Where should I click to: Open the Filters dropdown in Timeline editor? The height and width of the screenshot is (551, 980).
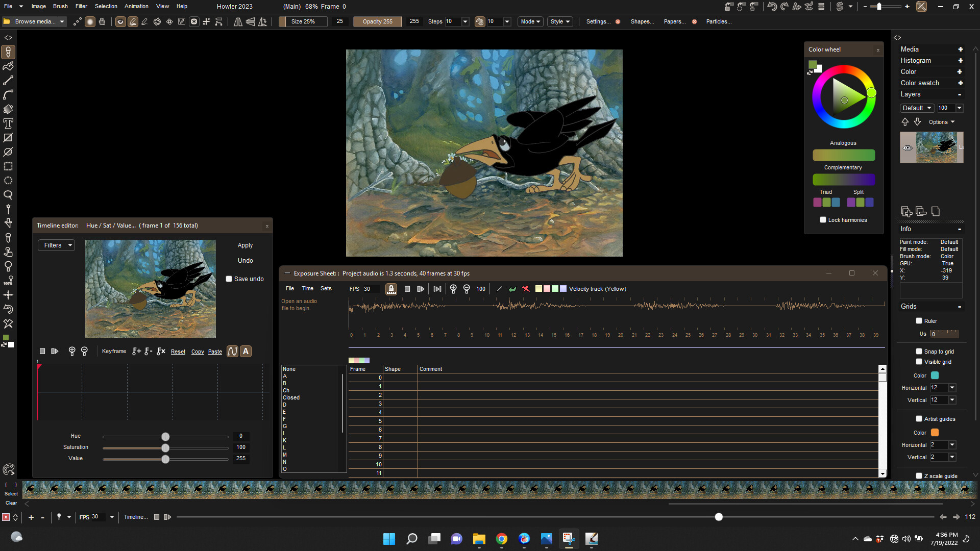coord(56,245)
